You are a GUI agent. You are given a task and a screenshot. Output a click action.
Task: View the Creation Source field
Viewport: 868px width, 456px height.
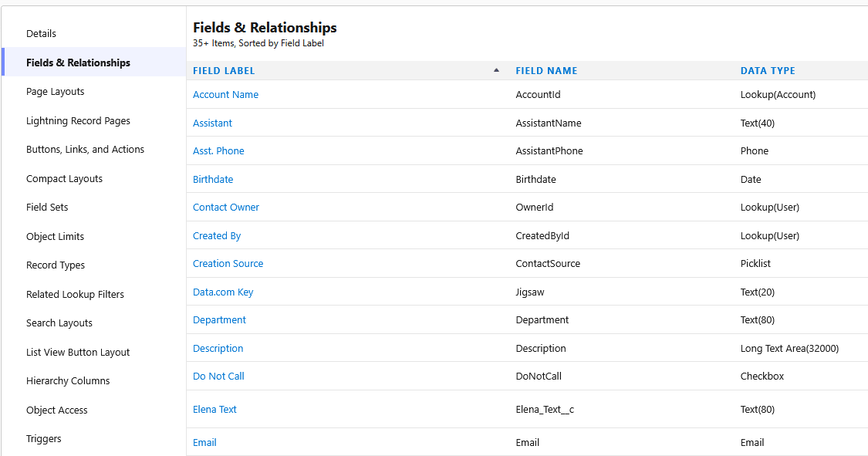click(x=228, y=264)
